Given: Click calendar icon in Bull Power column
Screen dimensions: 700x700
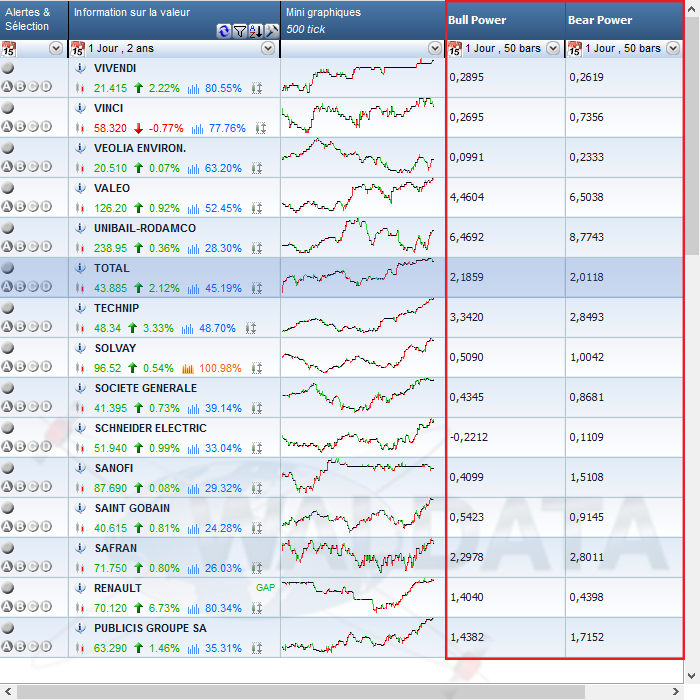Looking at the screenshot, I should (x=454, y=49).
